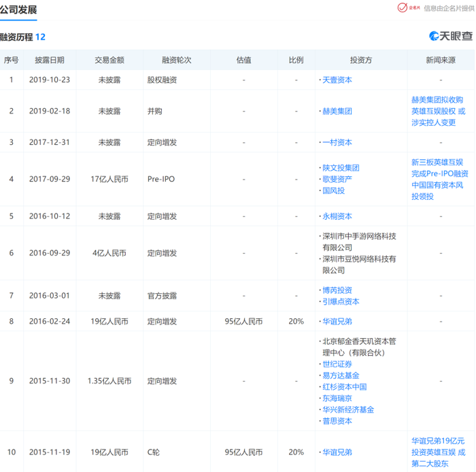Click the 1.35亿人民币 amount cell
The width and height of the screenshot is (476, 472).
click(x=109, y=382)
